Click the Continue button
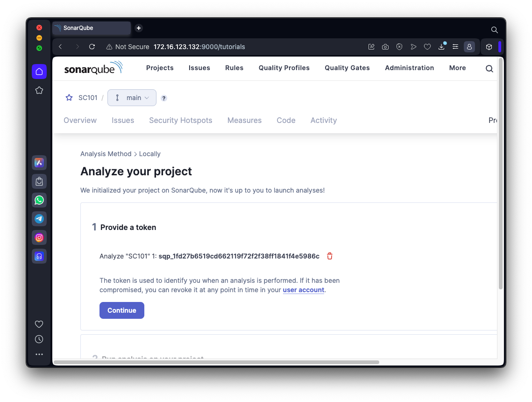The width and height of the screenshot is (532, 402). [122, 310]
